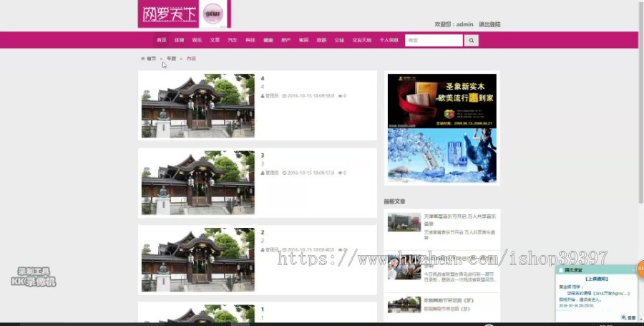Click the 天津草莓音乐节 sidebar thumbnail
The width and height of the screenshot is (644, 326).
tap(404, 222)
